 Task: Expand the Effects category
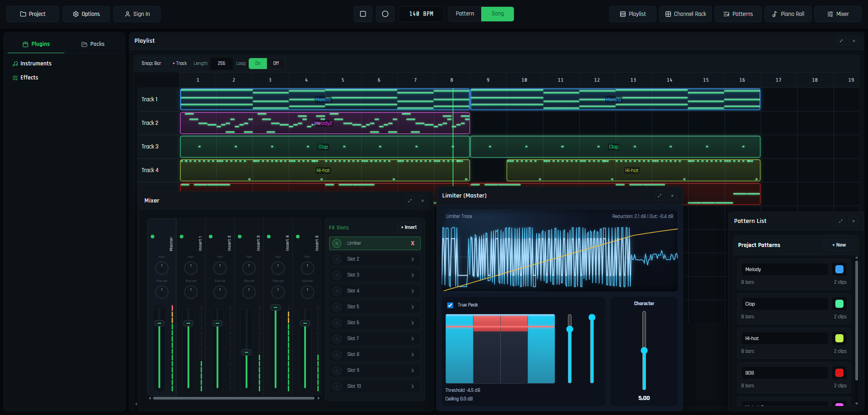25,78
